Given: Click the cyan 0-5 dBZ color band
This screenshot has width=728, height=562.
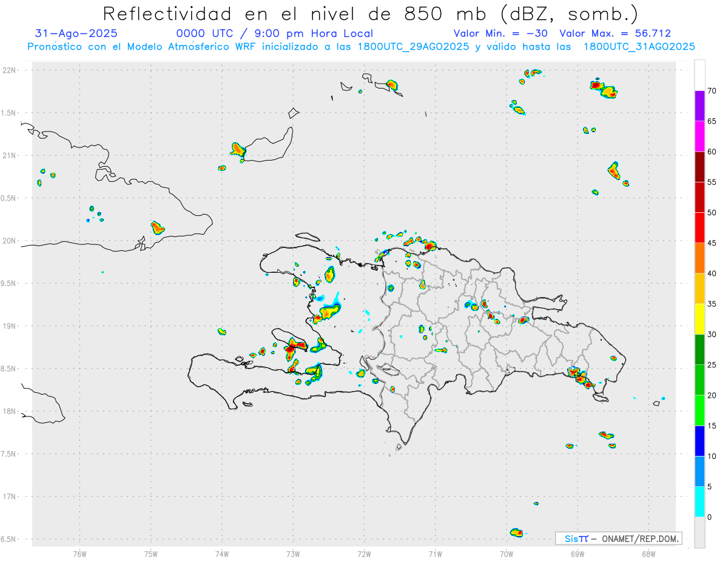Looking at the screenshot, I should tap(699, 502).
